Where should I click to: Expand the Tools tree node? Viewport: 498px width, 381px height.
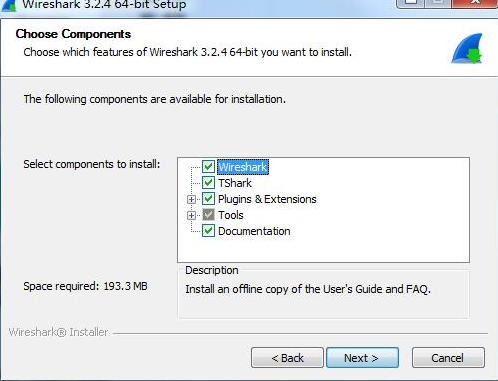191,215
